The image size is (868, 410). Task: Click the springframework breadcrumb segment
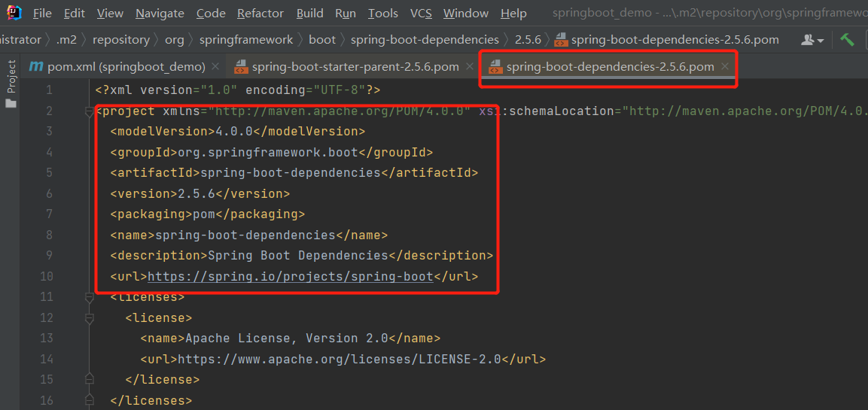246,40
